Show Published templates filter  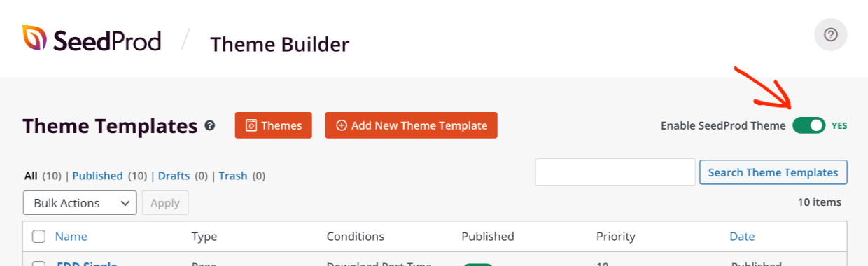[97, 176]
